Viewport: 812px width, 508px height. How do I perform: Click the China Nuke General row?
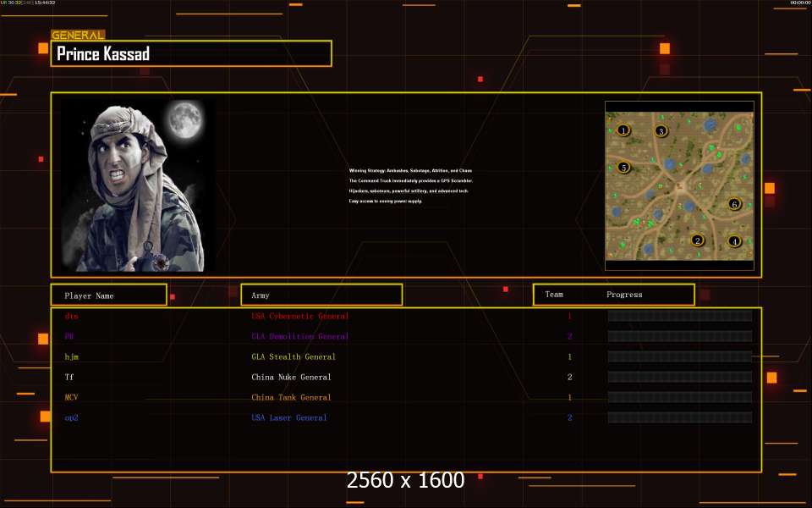tap(291, 378)
